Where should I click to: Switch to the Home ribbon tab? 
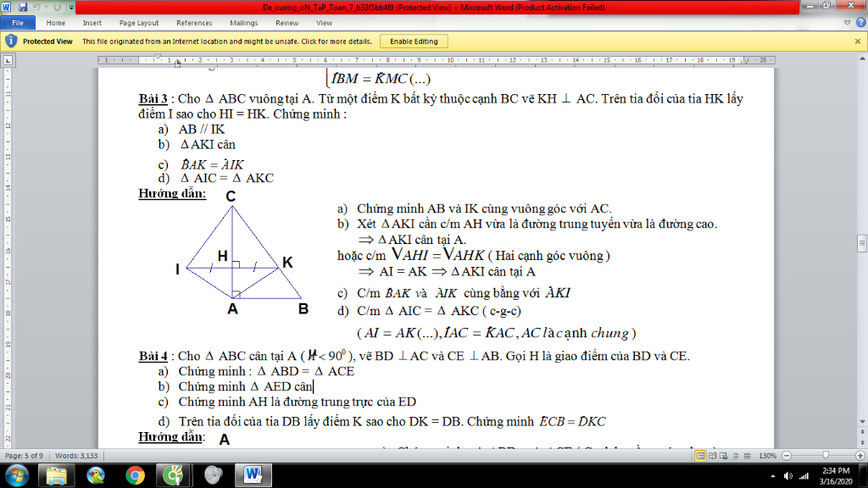click(x=55, y=23)
